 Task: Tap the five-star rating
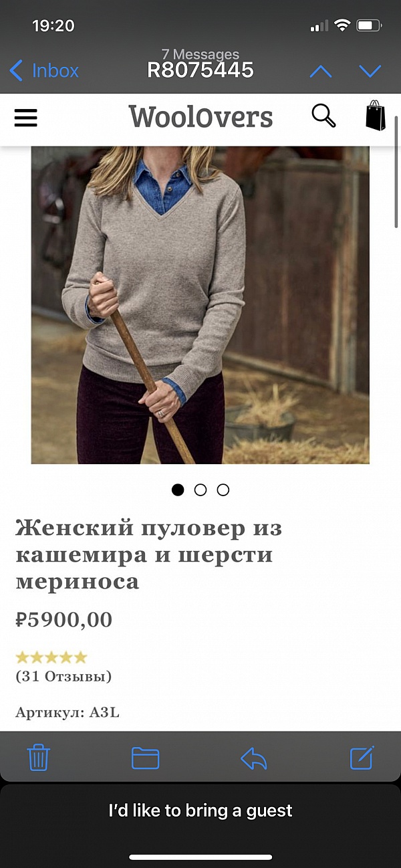coord(51,657)
